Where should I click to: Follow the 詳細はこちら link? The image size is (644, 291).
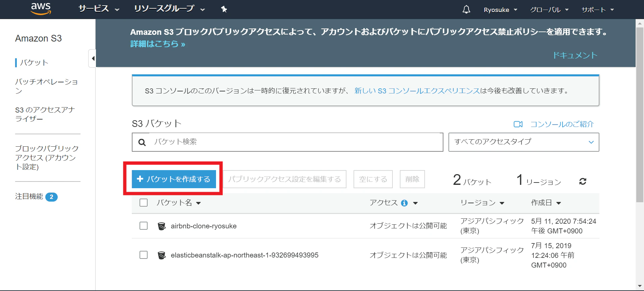158,44
